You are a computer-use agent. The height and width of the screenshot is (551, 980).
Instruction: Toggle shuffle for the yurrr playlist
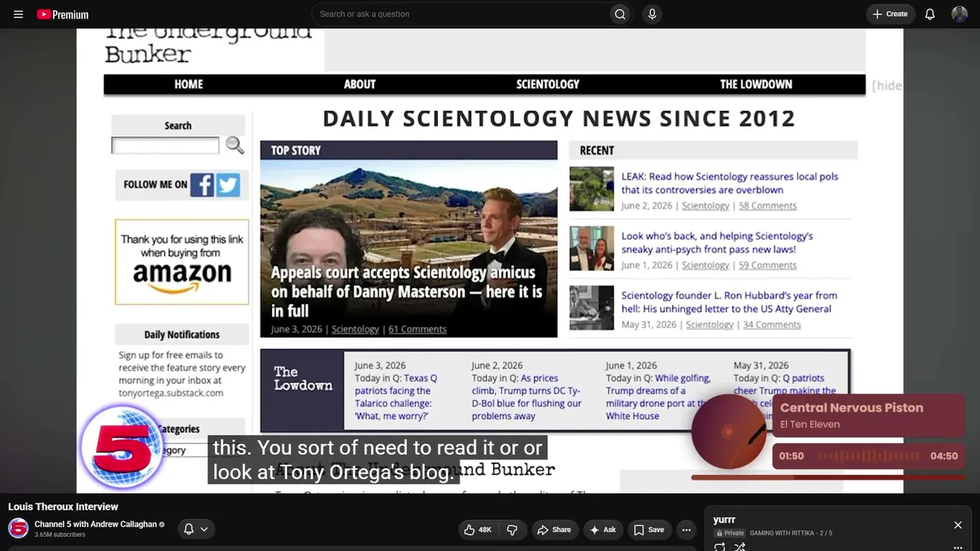(x=740, y=546)
